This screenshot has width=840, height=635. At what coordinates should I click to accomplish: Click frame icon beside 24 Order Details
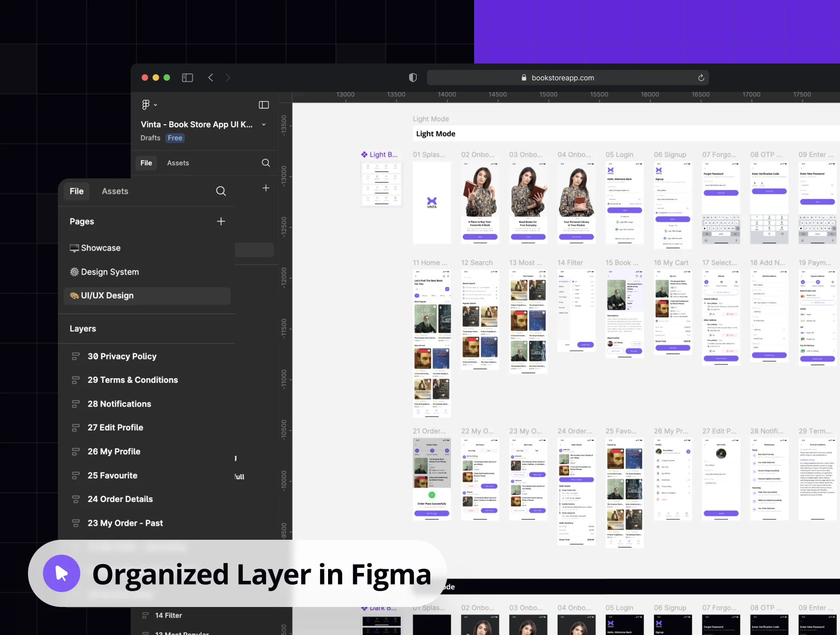76,499
